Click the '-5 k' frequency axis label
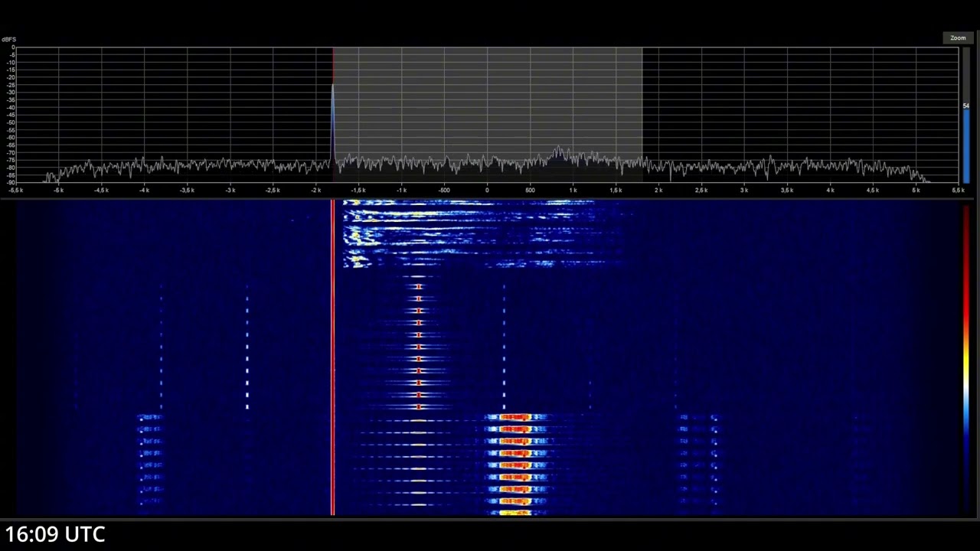This screenshot has height=551, width=980. (x=58, y=190)
